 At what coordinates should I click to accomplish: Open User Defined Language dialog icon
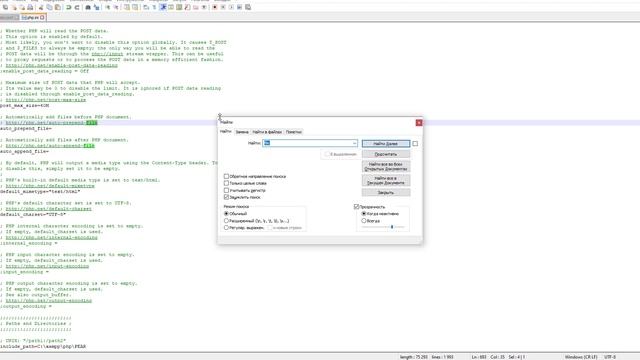tap(171, 7)
